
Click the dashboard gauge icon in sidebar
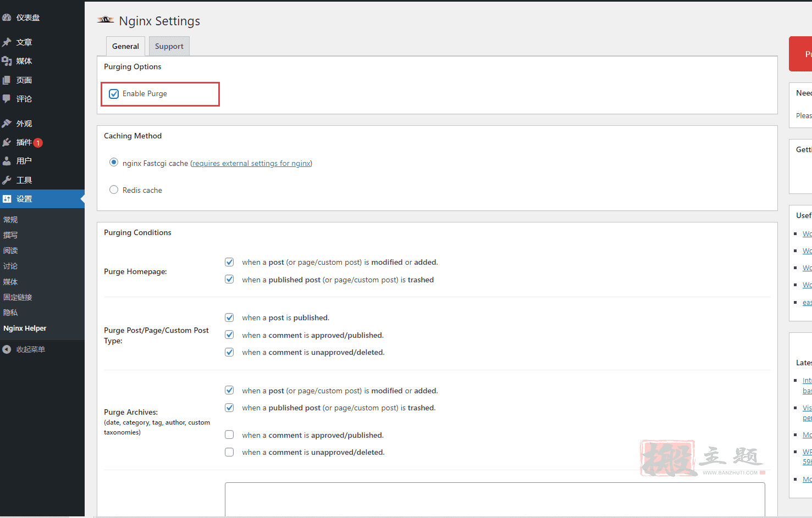(x=7, y=18)
